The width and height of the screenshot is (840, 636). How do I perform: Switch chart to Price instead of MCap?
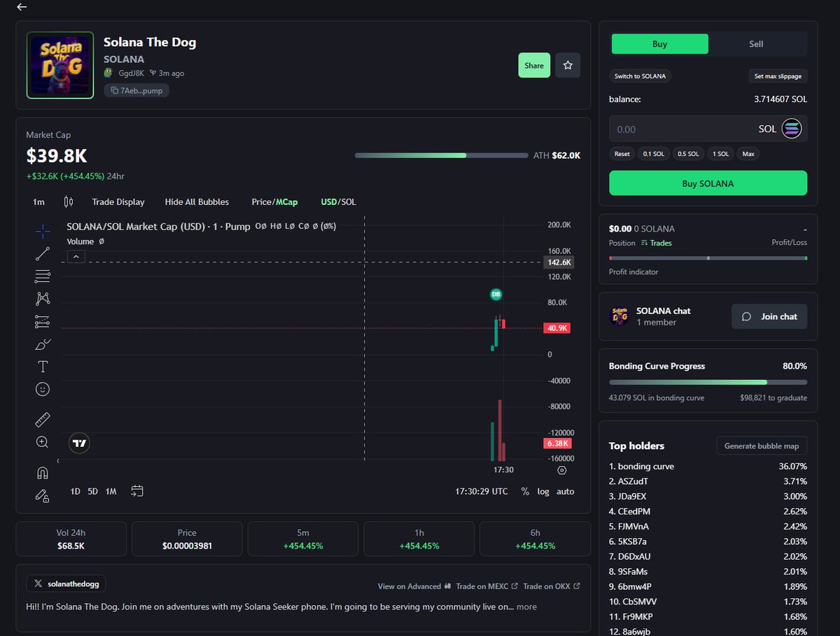coord(262,202)
